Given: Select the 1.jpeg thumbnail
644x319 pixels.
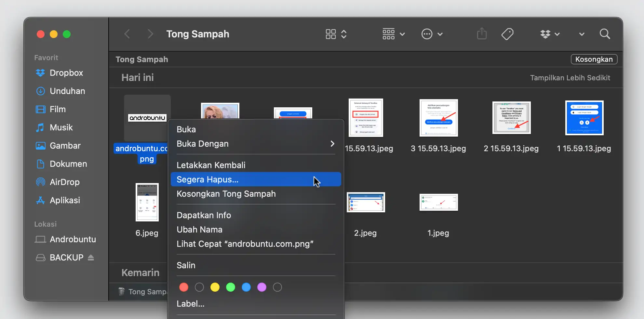Looking at the screenshot, I should 438,202.
